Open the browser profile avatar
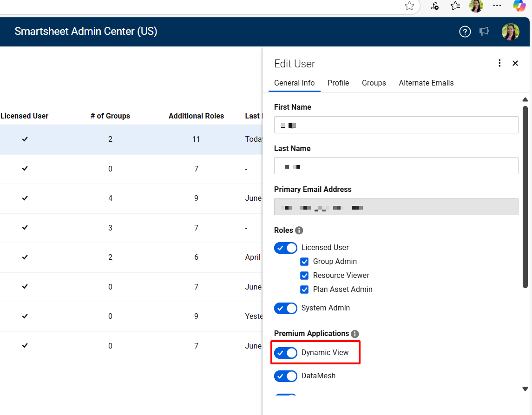532x415 pixels. click(476, 6)
